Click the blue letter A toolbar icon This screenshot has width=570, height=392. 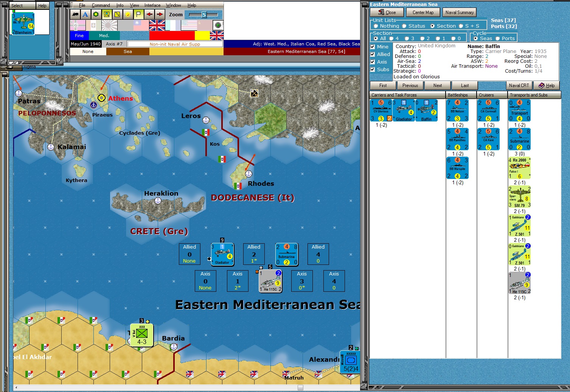(85, 14)
